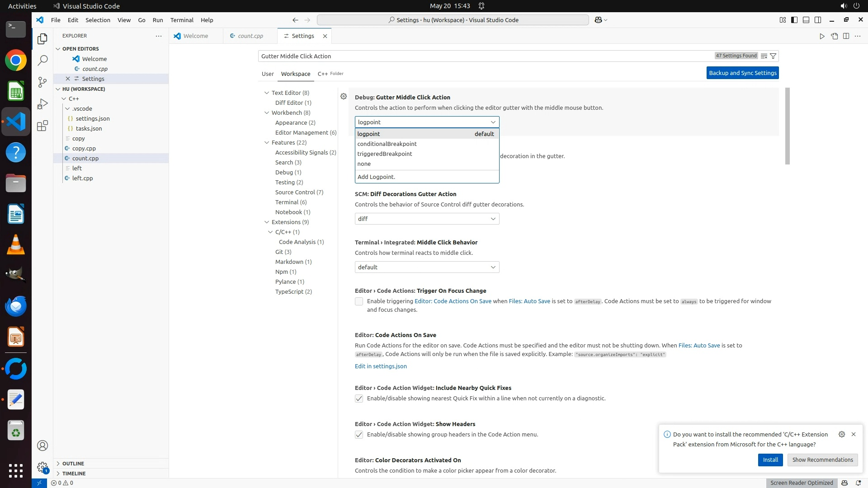Open the SCM diff decorations dropdown
The height and width of the screenshot is (488, 868).
click(427, 219)
